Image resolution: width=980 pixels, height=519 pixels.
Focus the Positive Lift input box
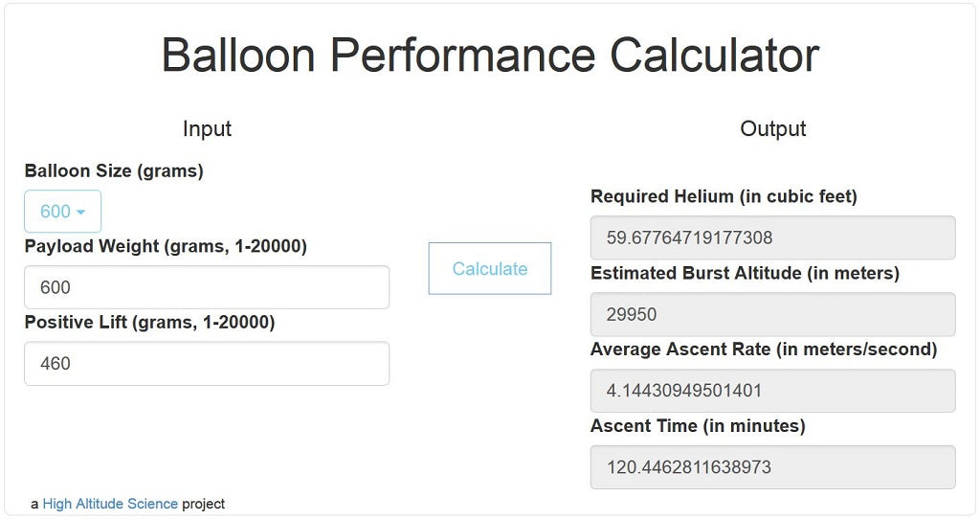[x=207, y=364]
